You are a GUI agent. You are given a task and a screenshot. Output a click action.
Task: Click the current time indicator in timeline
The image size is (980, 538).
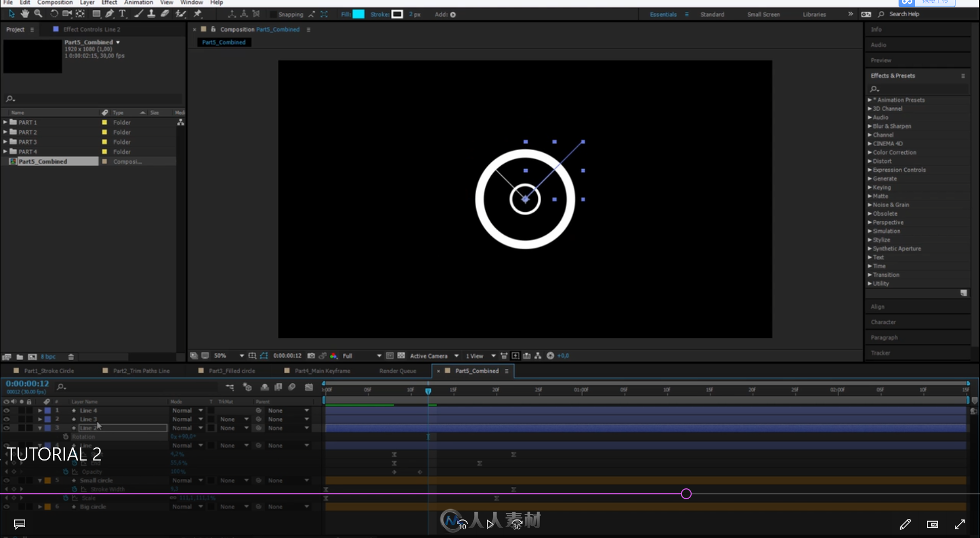(428, 391)
